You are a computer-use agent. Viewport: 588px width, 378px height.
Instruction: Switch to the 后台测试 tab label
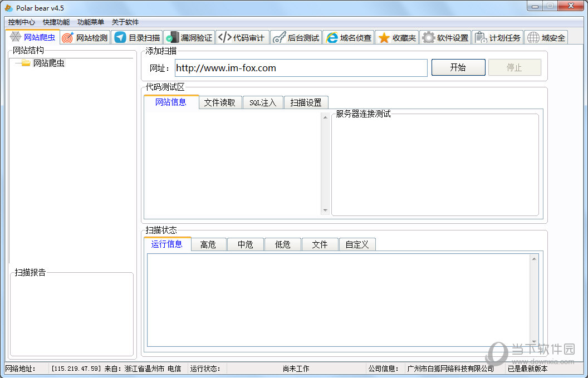(303, 38)
